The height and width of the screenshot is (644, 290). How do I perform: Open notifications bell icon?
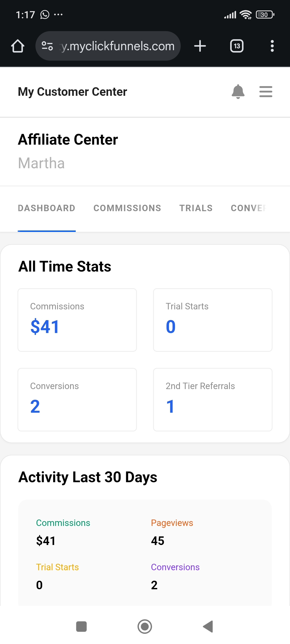tap(238, 92)
